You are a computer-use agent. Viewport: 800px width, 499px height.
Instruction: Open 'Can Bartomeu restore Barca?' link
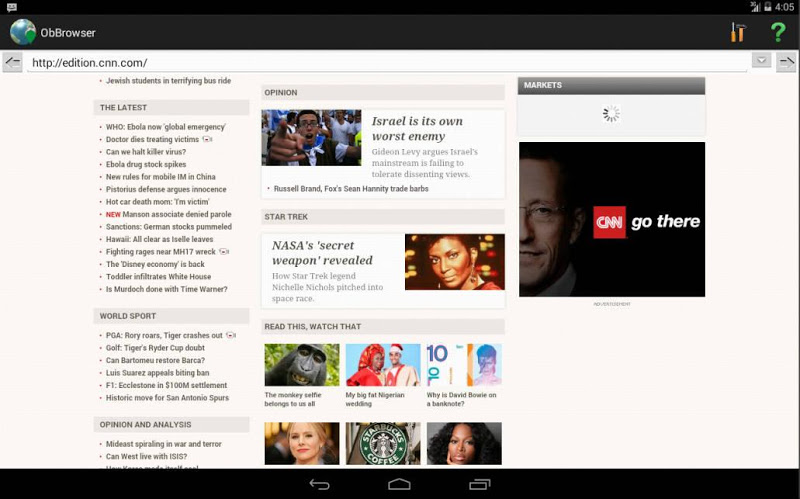(155, 360)
